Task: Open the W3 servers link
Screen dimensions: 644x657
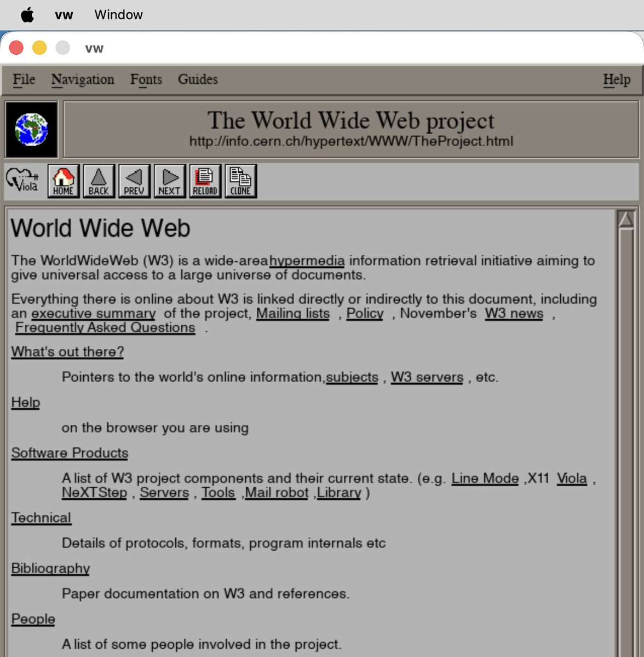Action: click(427, 377)
